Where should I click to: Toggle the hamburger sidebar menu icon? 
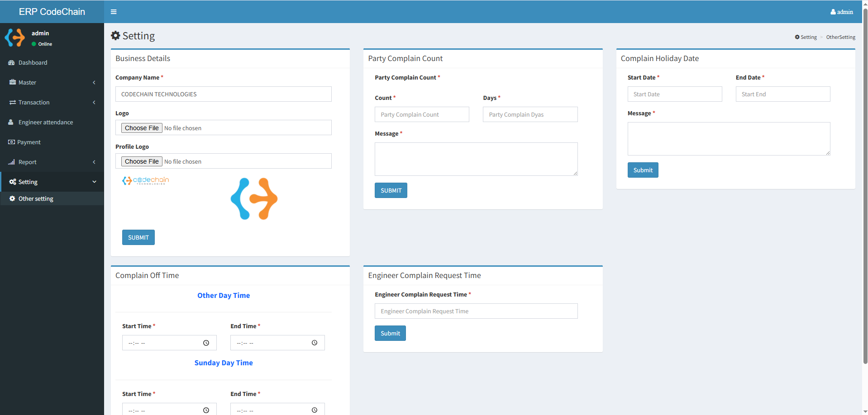click(114, 12)
